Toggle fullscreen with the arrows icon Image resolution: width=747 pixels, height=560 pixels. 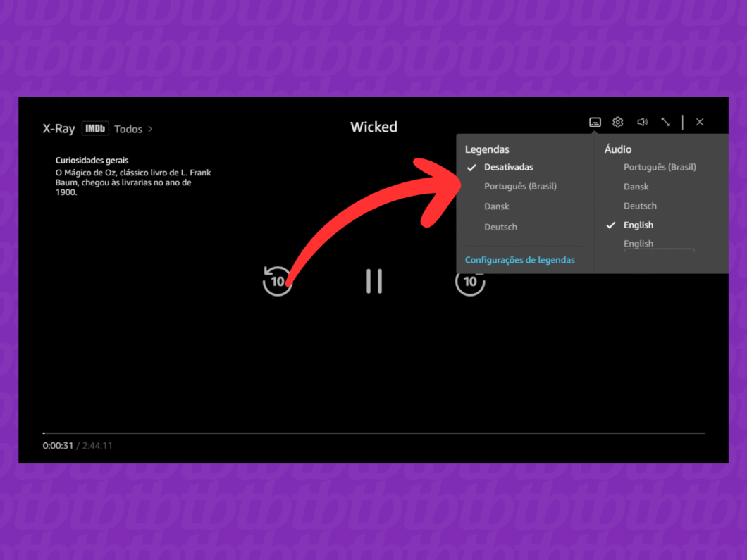coord(665,123)
